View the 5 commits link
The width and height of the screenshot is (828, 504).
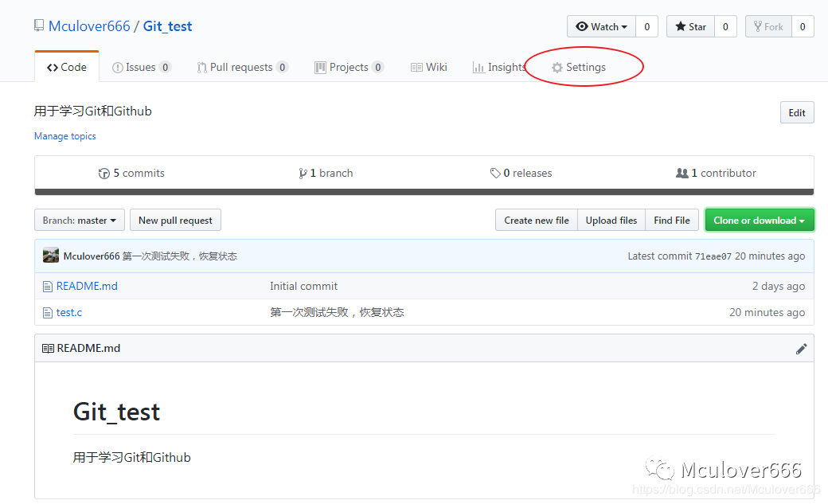click(x=131, y=174)
